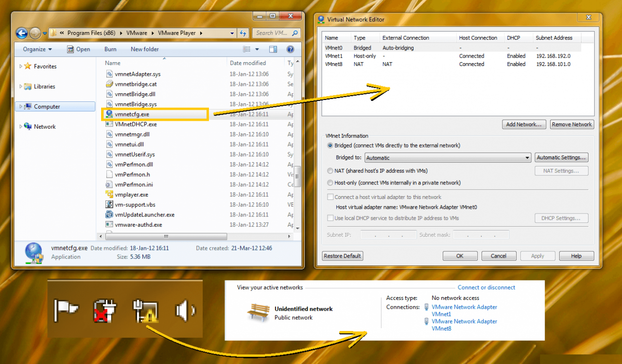
Task: Expand the Computer node in sidebar
Action: pyautogui.click(x=21, y=106)
